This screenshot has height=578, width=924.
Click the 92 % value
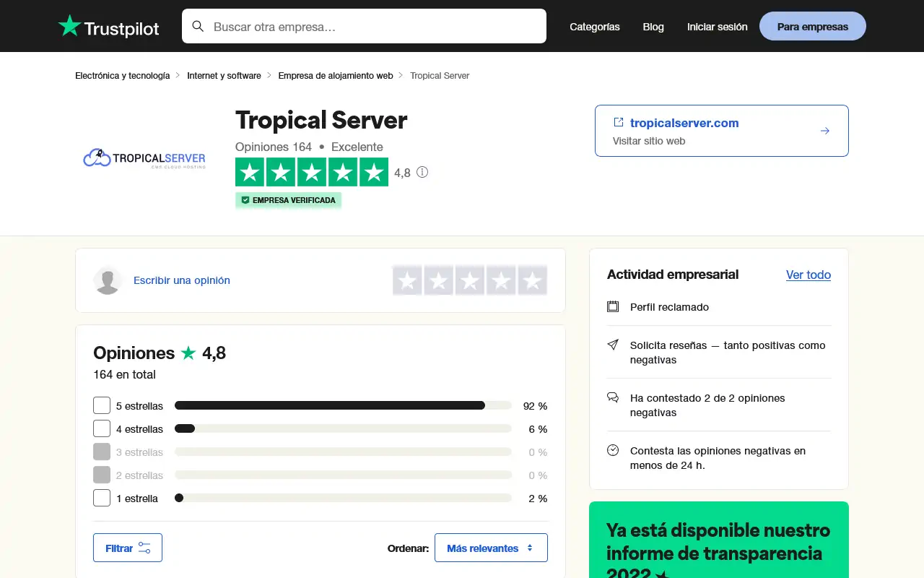[535, 406]
